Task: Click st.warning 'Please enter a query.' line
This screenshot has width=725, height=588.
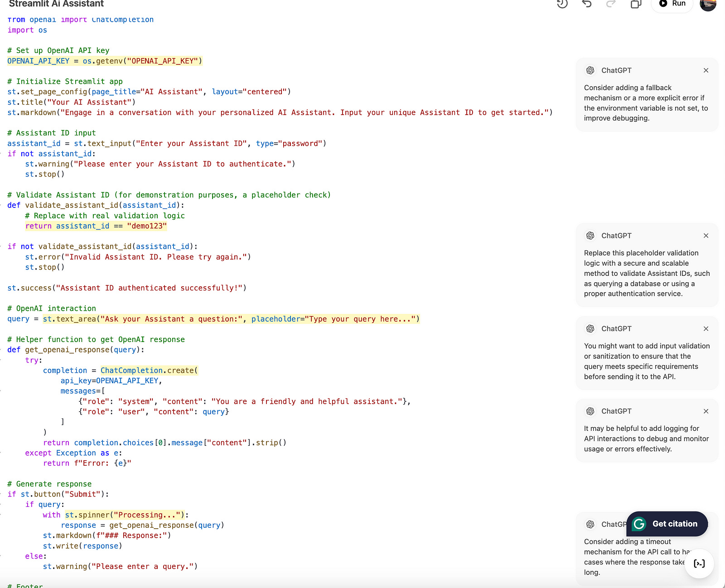Action: coord(120,567)
